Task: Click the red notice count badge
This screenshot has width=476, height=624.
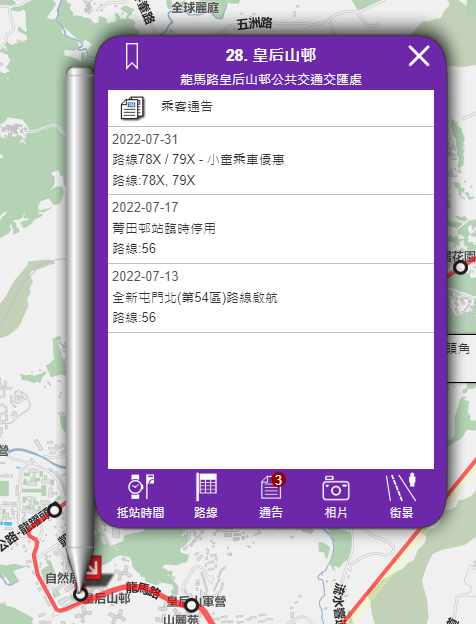Action: coord(278,480)
